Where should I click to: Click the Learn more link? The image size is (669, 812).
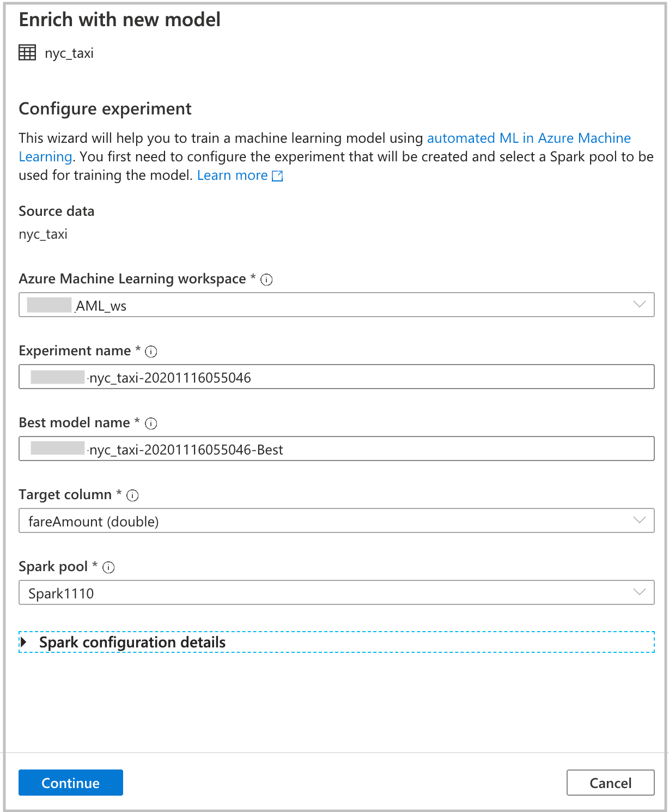click(232, 175)
